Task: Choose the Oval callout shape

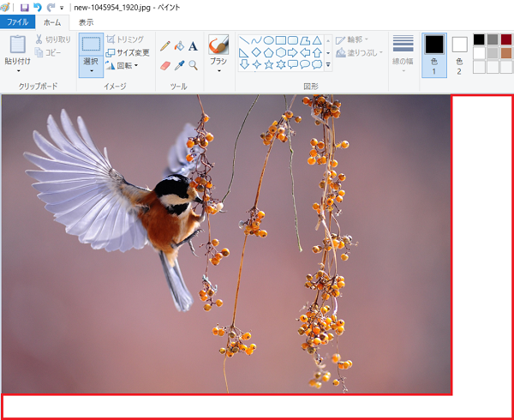Action: click(305, 64)
